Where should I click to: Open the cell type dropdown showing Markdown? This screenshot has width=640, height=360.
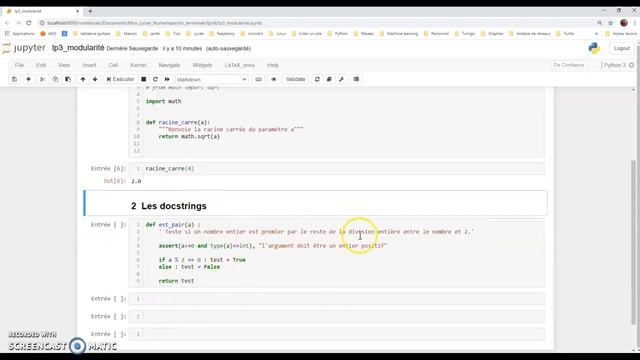tap(211, 80)
